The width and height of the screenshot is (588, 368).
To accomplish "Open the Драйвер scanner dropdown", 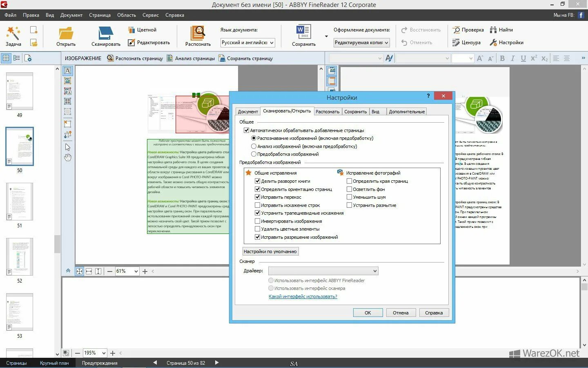I will point(323,271).
